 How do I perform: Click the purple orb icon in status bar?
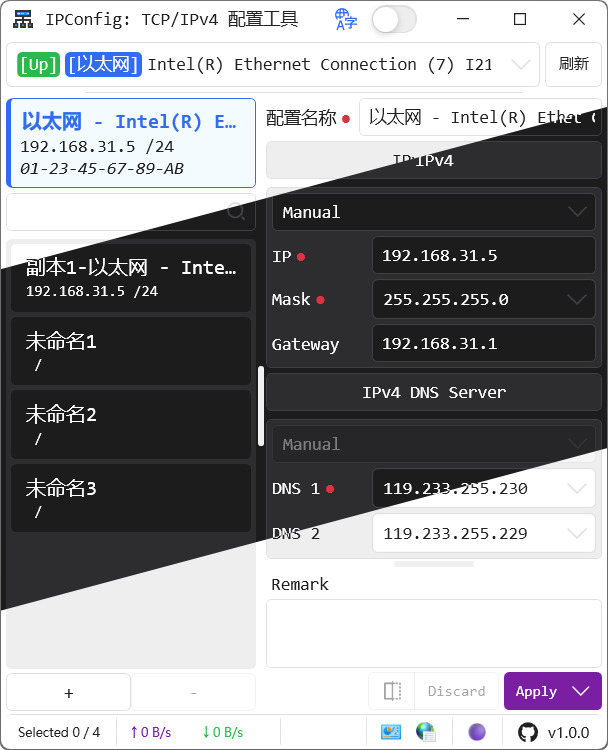click(477, 732)
